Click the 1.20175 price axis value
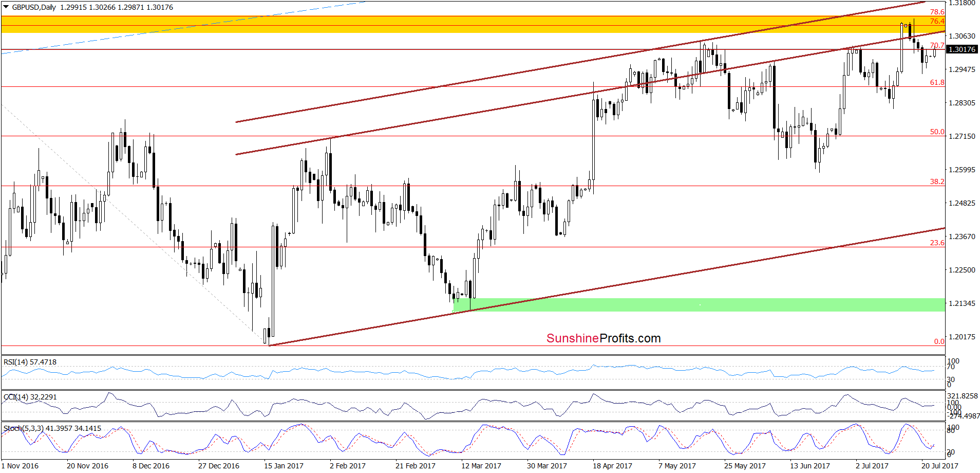Screen dimensions: 980x473 pos(962,337)
